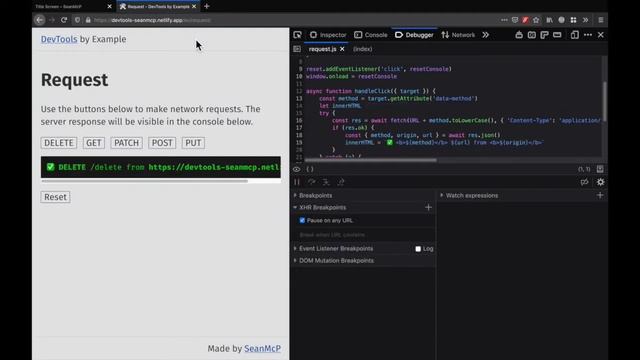Click the step out debugger button
The height and width of the screenshot is (360, 640).
(x=341, y=182)
